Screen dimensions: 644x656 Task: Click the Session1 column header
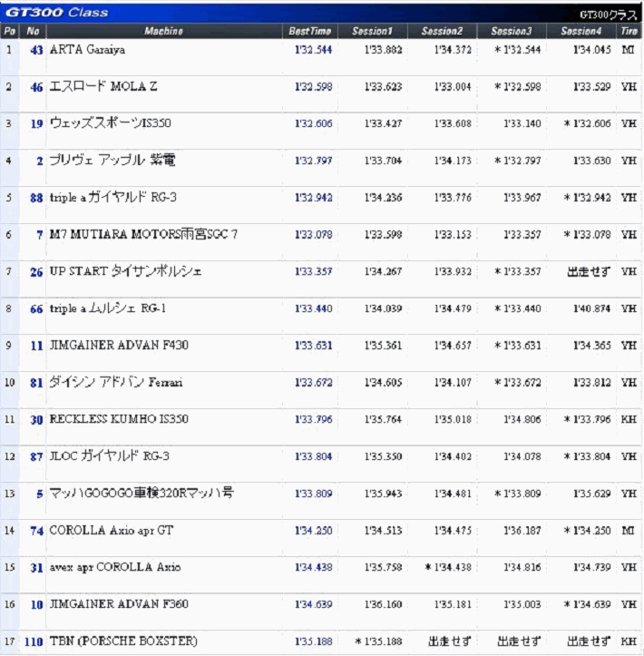(372, 31)
